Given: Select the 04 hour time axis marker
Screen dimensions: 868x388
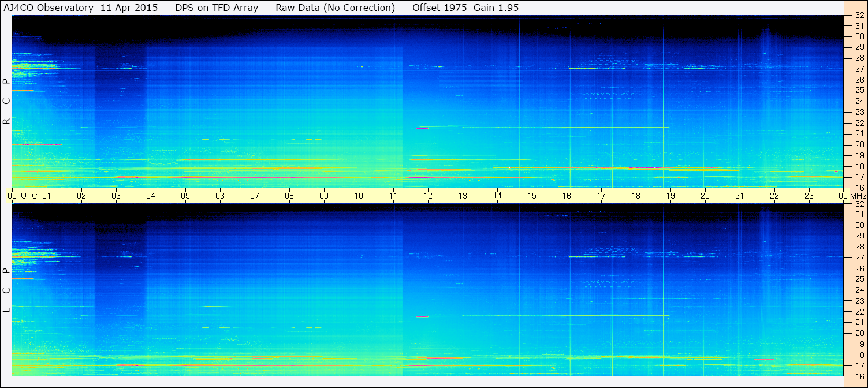Looking at the screenshot, I should (x=151, y=196).
